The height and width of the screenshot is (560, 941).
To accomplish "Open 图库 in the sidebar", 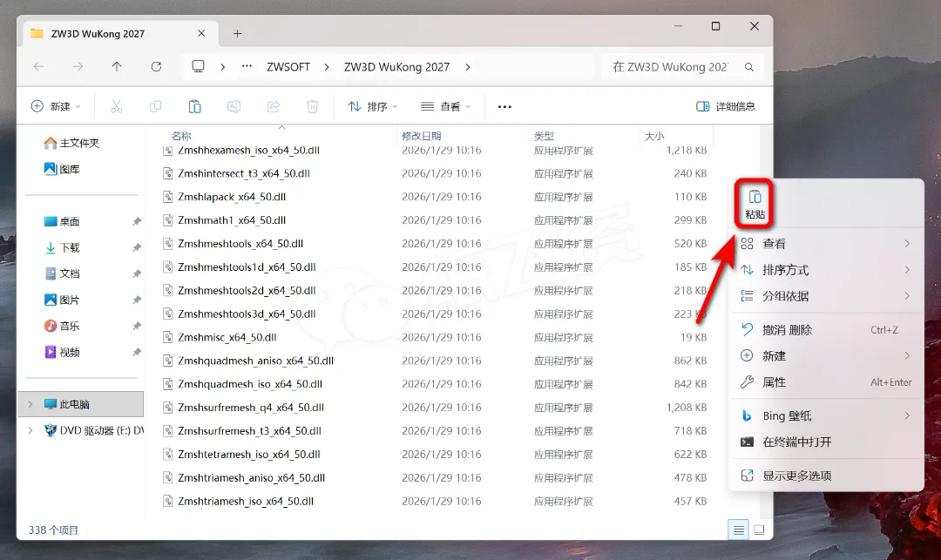I will pos(62,169).
